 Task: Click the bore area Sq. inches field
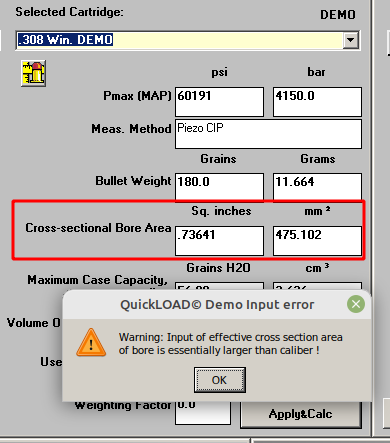coord(219,241)
